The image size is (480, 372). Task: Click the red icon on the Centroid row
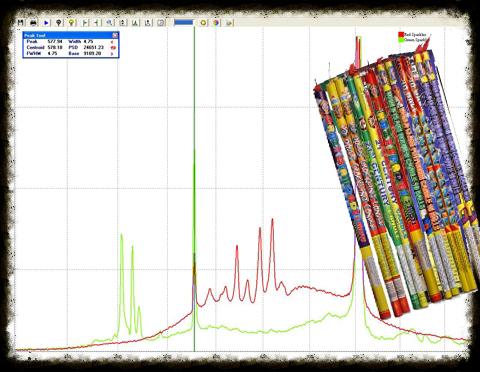pyautogui.click(x=113, y=48)
